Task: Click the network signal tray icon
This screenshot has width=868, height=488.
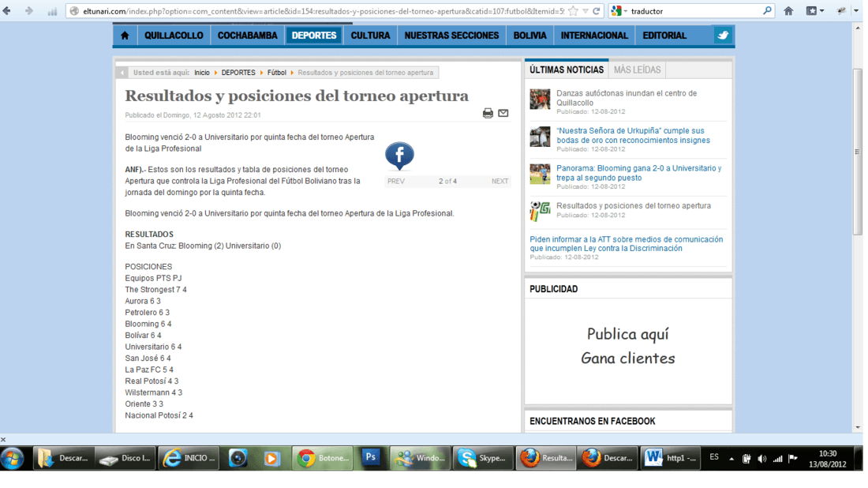Action: [x=778, y=459]
